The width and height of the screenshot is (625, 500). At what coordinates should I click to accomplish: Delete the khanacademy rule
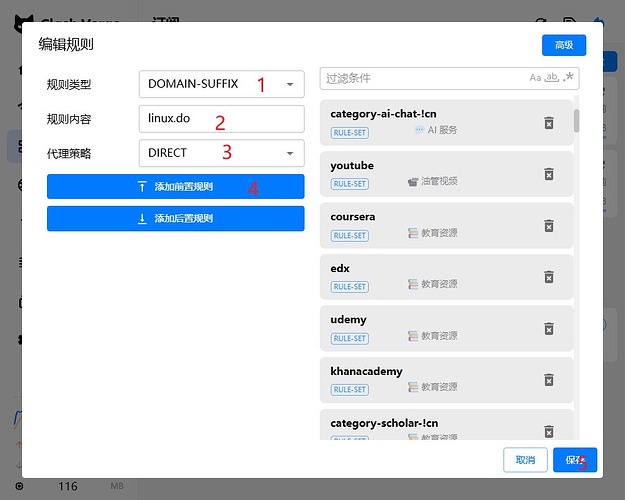[x=549, y=380]
